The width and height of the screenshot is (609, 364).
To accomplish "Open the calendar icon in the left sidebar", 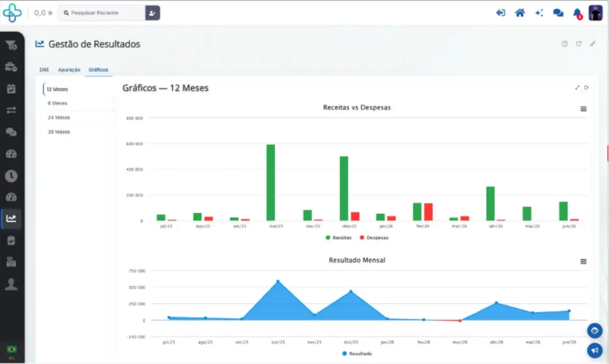I will [11, 88].
